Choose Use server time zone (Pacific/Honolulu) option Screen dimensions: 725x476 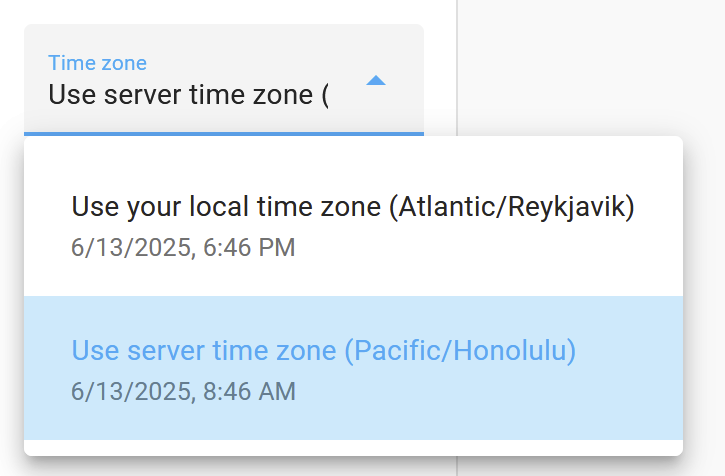[x=353, y=368]
